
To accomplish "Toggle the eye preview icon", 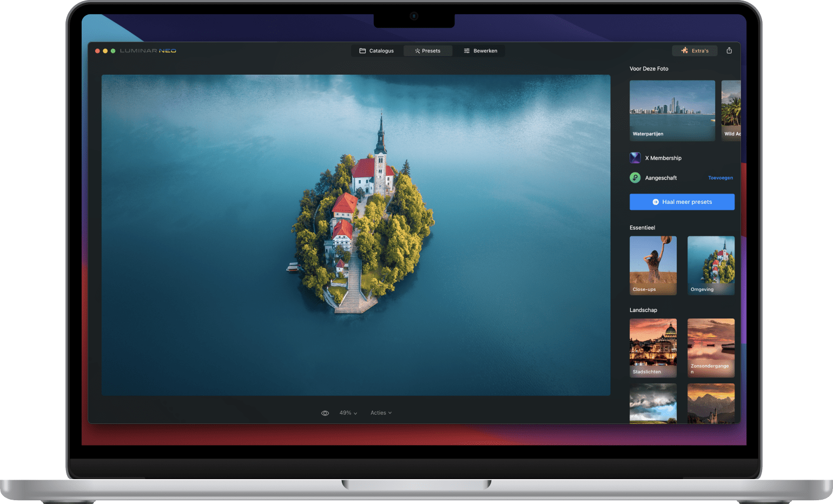I will (x=325, y=413).
